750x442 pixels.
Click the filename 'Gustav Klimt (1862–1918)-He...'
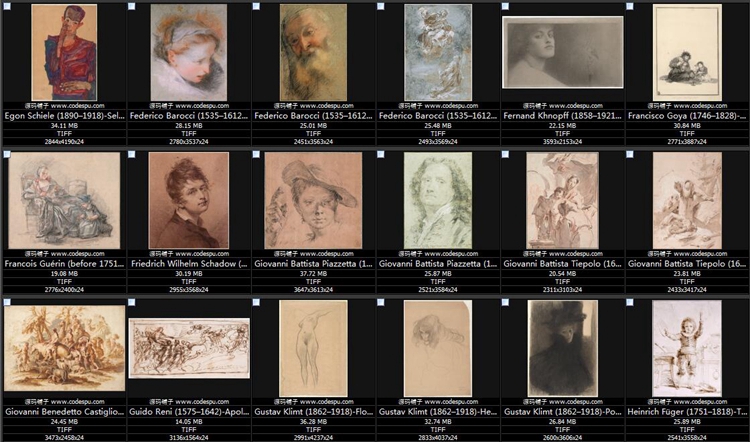click(x=438, y=411)
